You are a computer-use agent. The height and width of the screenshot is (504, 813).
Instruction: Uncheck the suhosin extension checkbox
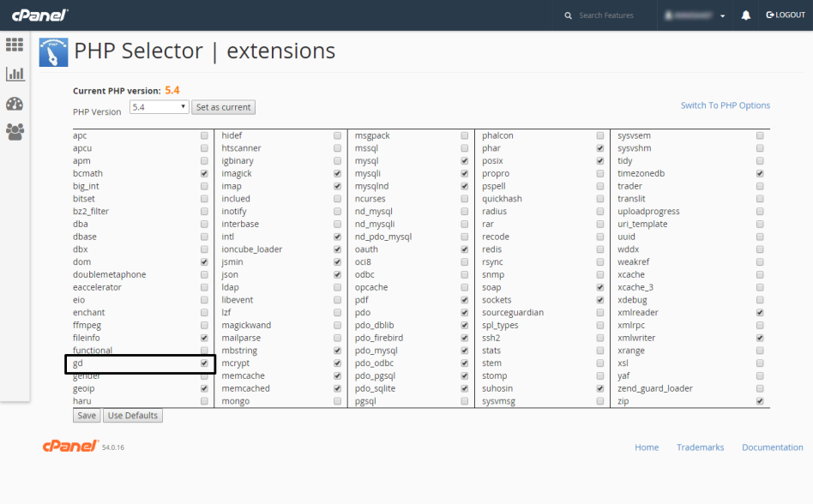(600, 388)
